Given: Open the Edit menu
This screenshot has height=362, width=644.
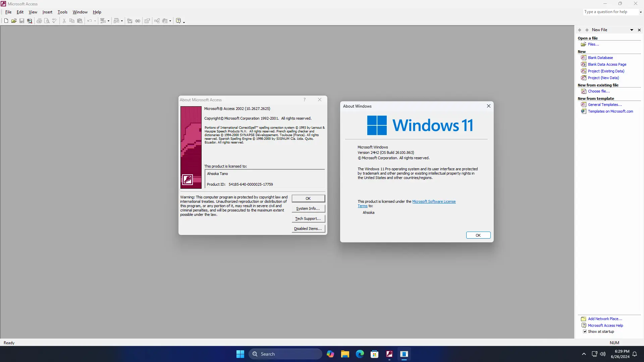Looking at the screenshot, I should (x=20, y=12).
